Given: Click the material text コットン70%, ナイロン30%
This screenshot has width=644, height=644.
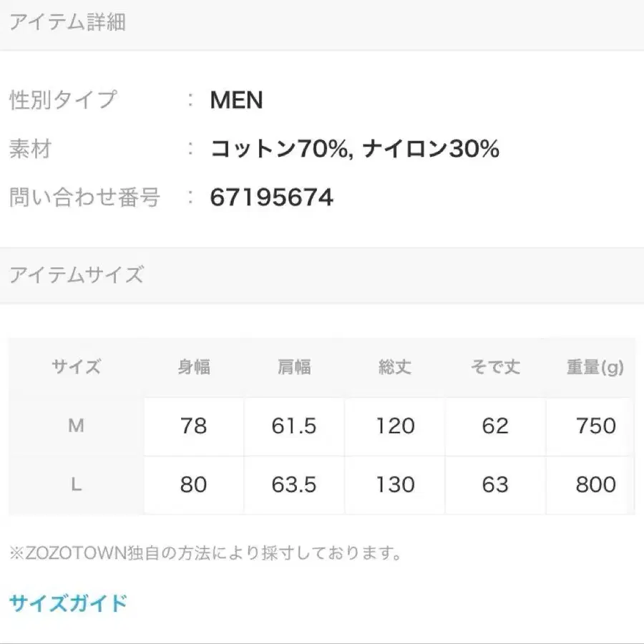Looking at the screenshot, I should 353,150.
